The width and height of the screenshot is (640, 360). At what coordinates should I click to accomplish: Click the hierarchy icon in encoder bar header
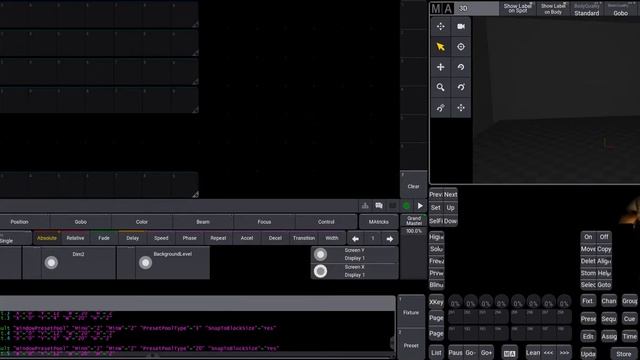pyautogui.click(x=365, y=206)
